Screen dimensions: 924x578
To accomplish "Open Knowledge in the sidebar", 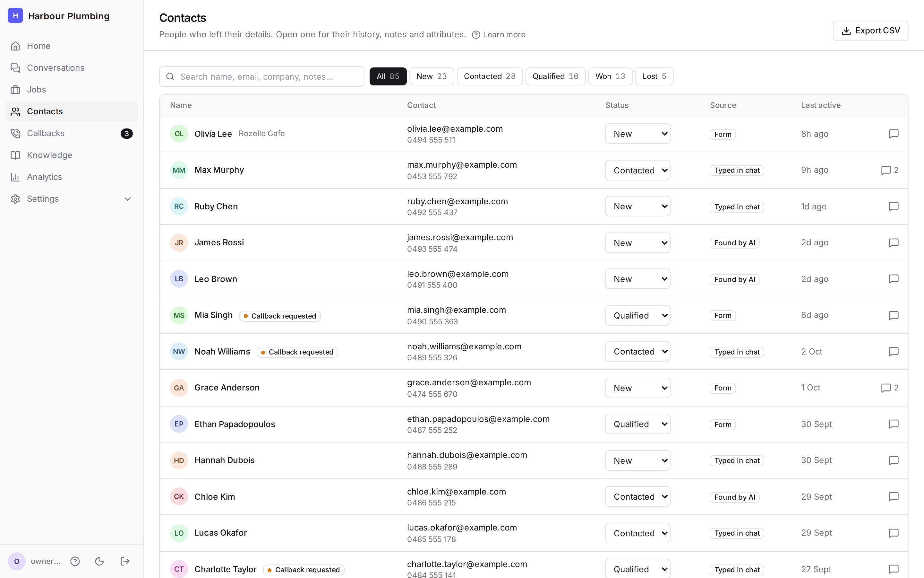I will tap(72, 155).
